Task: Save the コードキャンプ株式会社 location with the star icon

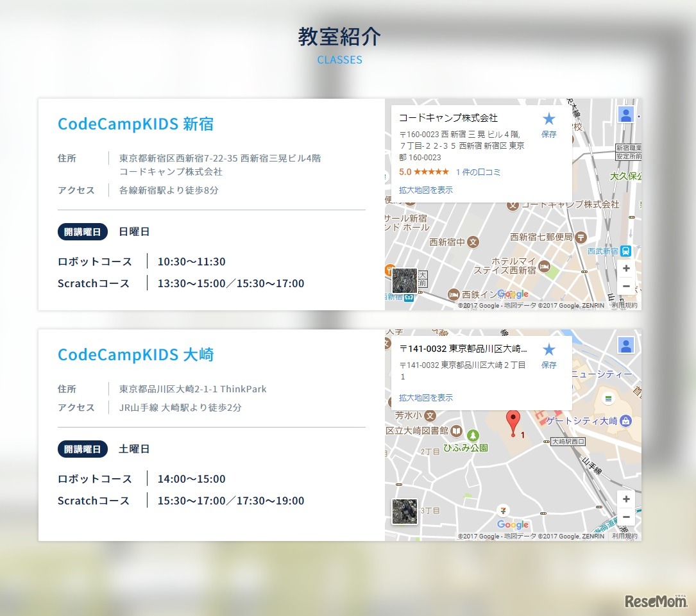Action: pos(548,118)
